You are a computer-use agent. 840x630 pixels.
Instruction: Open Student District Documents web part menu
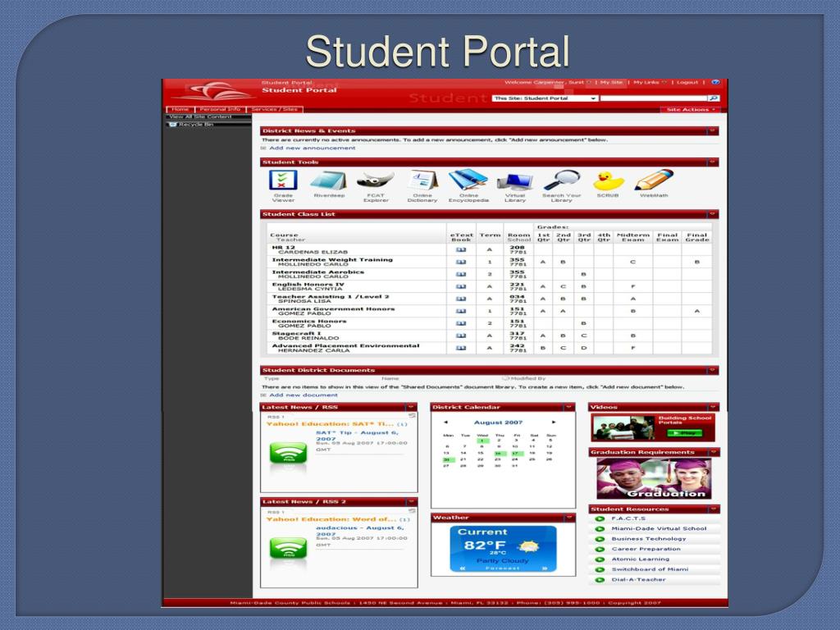pos(713,370)
